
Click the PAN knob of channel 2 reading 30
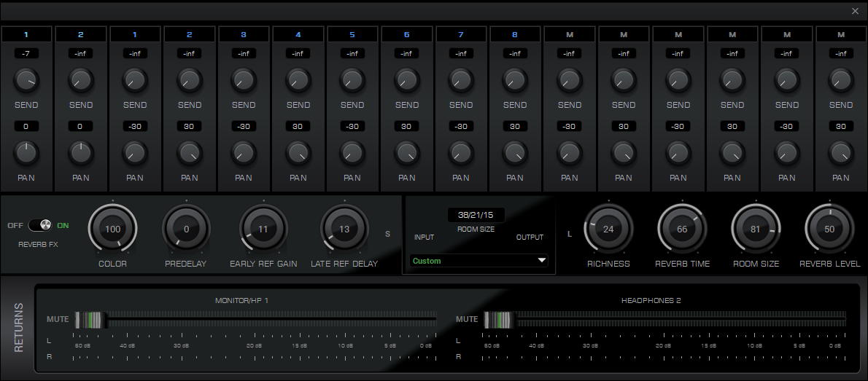(189, 153)
